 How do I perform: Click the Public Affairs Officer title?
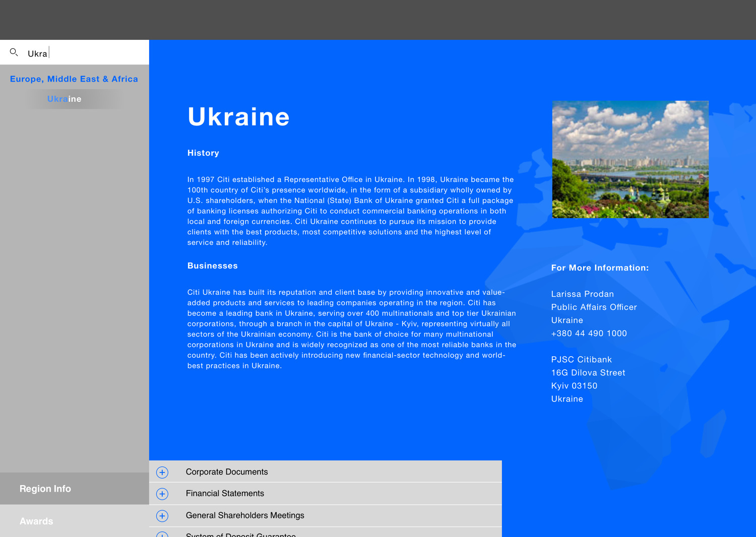[594, 307]
